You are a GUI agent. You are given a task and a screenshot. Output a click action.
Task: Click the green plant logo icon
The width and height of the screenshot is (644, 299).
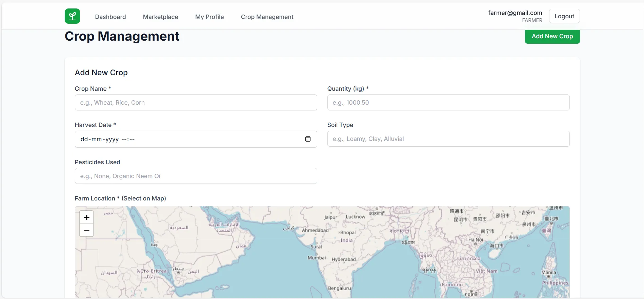point(72,16)
